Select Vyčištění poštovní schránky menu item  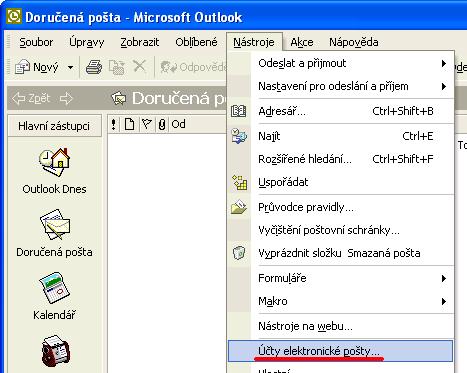point(341,230)
